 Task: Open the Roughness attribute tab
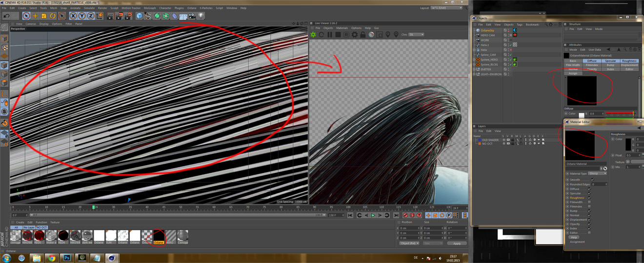[x=629, y=61]
